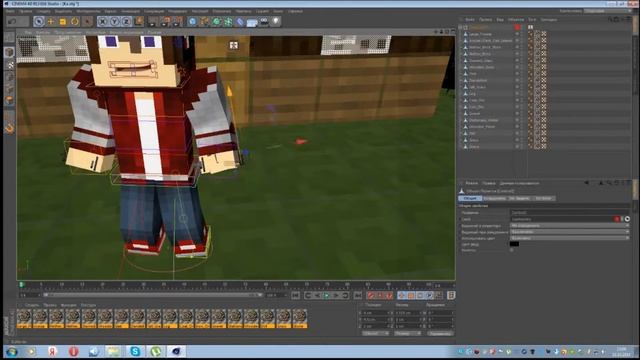The width and height of the screenshot is (640, 360).
Task: Open the renderer visibility dropdown in Attributes
Action: click(569, 231)
